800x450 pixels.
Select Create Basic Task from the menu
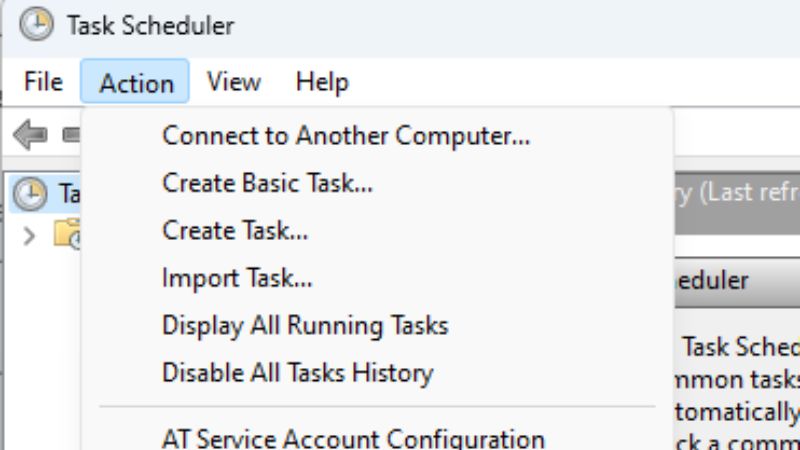pyautogui.click(x=267, y=183)
